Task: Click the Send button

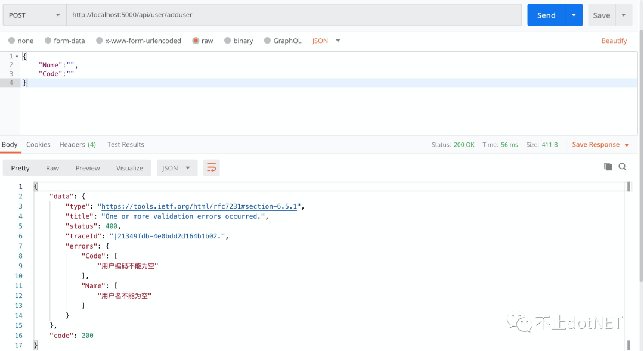Action: 546,15
